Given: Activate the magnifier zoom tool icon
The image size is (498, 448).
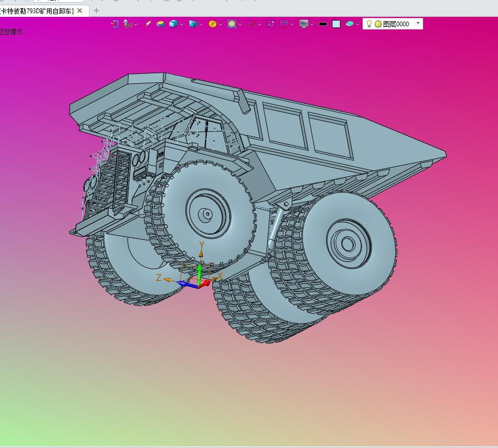Looking at the screenshot, I should pyautogui.click(x=231, y=24).
